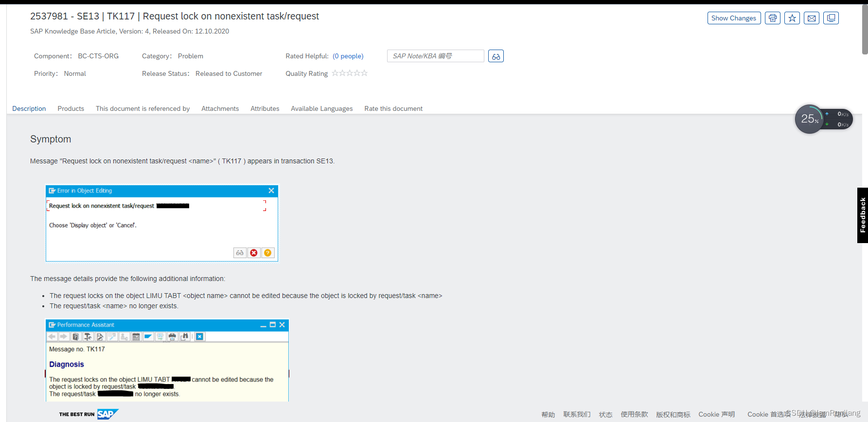Click the 'Error in Object Editing' screenshot image
868x422 pixels.
click(162, 223)
